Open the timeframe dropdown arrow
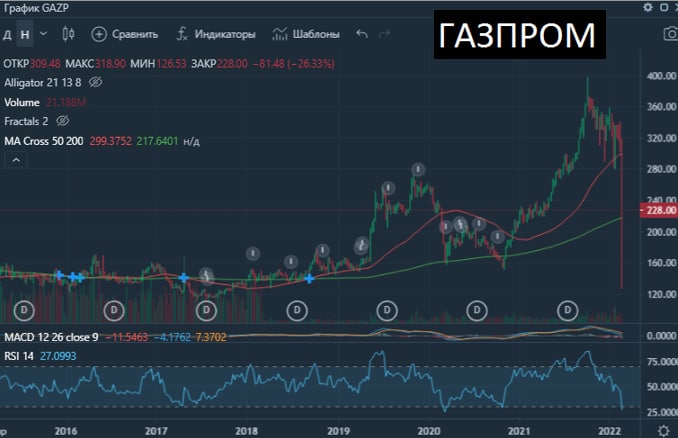Viewport: 678px width, 438px height. [x=43, y=33]
